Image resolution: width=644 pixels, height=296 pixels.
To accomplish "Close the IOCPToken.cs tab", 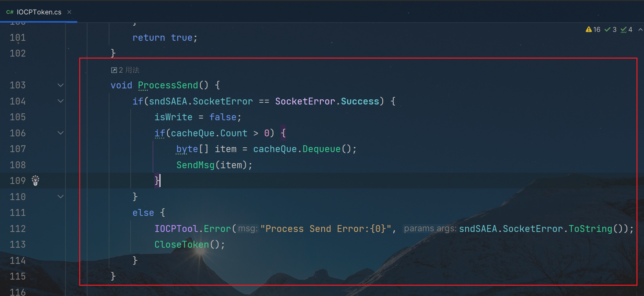I will (x=69, y=12).
